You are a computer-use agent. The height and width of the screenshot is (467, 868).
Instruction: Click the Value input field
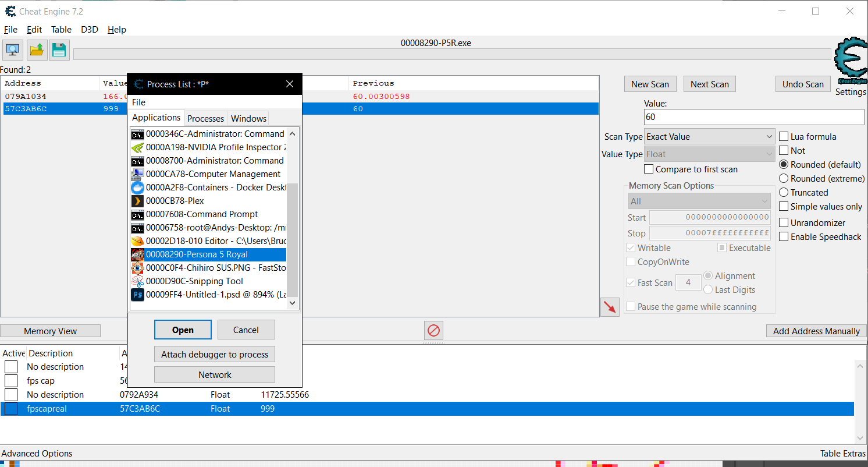point(754,117)
